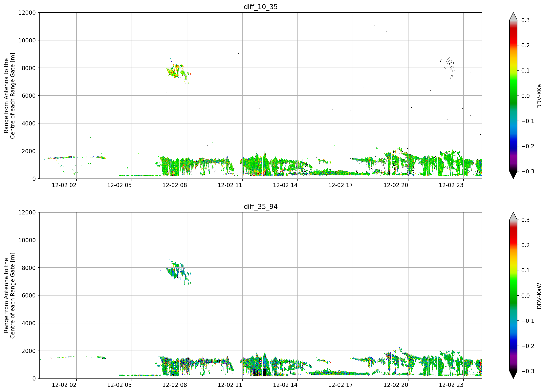Image resolution: width=546 pixels, height=392 pixels.
Task: Select the DDV-XKa colorbar label
Action: [539, 96]
